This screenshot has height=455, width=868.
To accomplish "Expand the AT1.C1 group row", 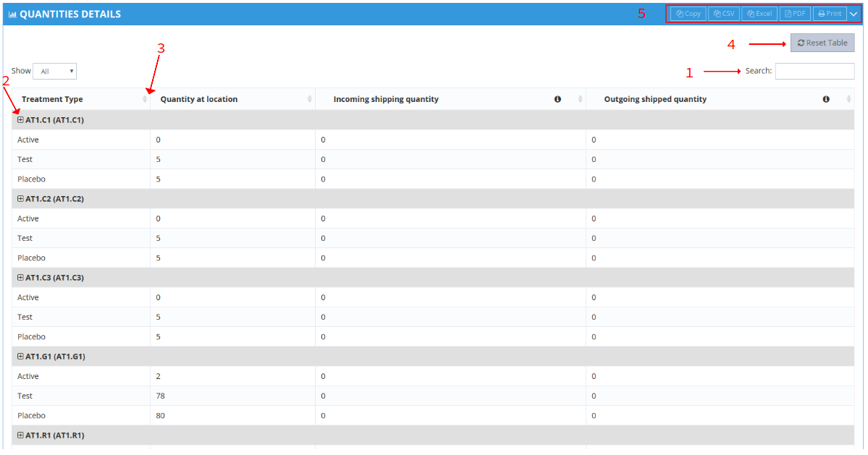I will pos(20,119).
